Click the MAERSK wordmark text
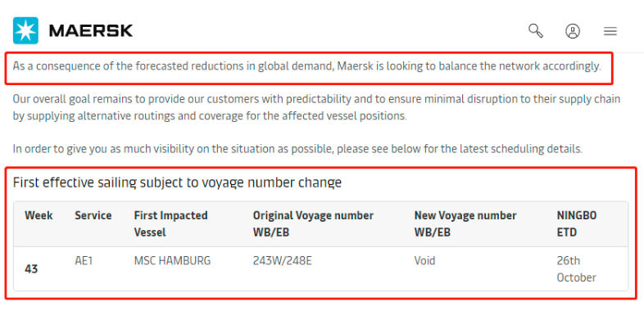644x311 pixels. (x=91, y=31)
